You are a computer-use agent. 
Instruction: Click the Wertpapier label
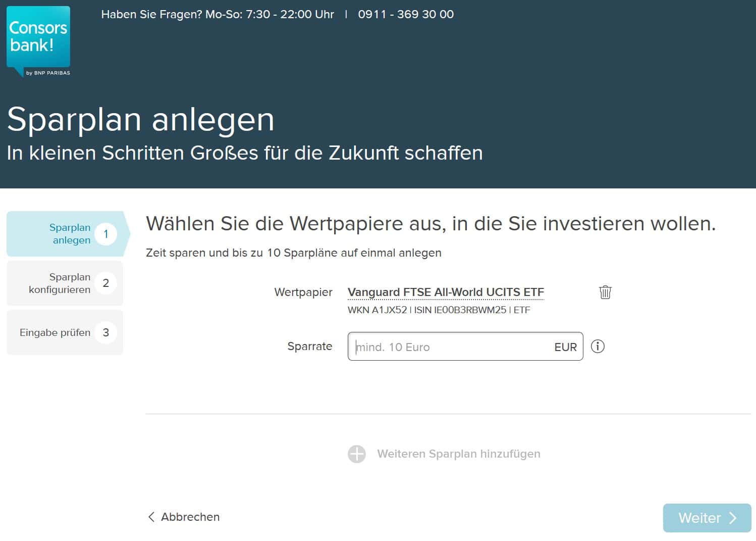[303, 292]
